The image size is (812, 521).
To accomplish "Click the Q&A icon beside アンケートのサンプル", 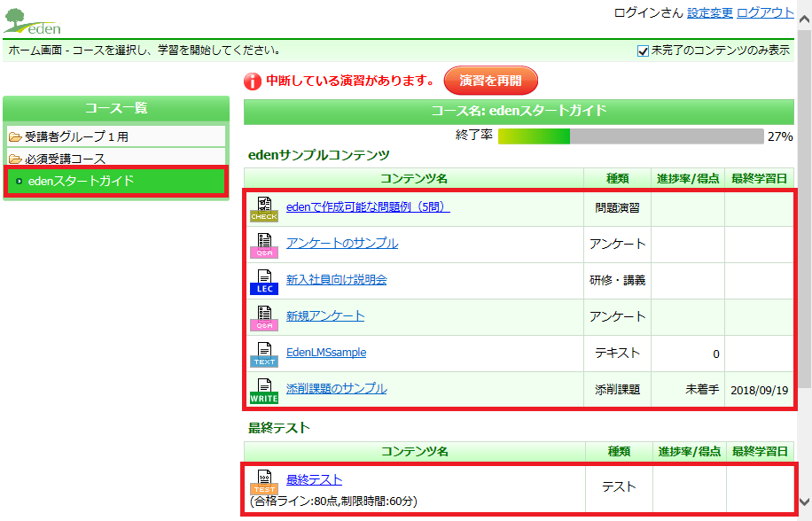I will (x=264, y=245).
